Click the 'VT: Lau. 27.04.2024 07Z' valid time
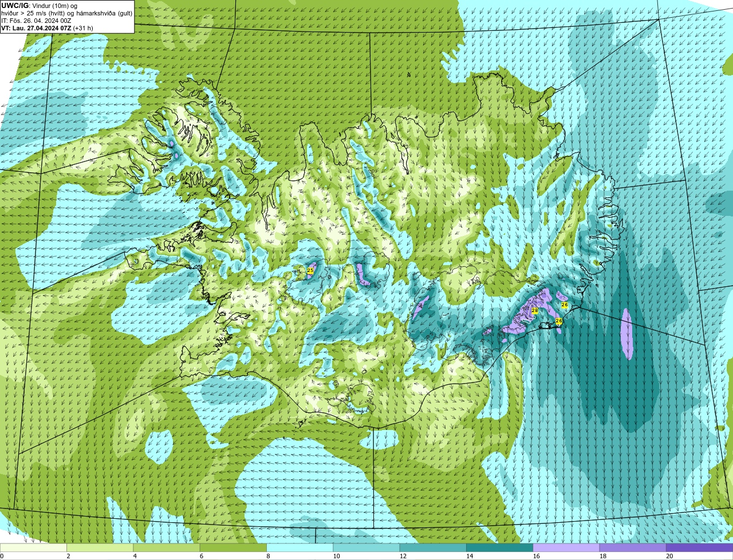The image size is (733, 560). pos(36,28)
